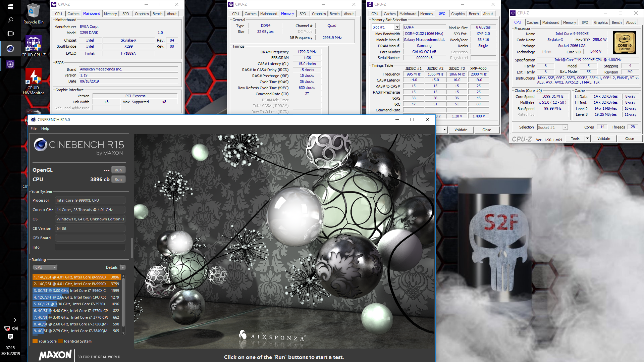Select ranking row 3 Core i7-5960X

click(76, 291)
